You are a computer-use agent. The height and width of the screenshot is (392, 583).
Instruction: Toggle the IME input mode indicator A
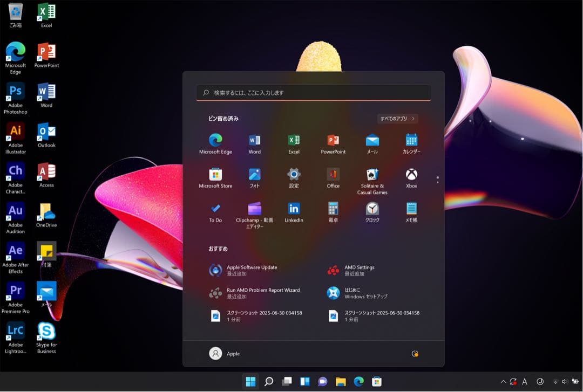coord(524,382)
